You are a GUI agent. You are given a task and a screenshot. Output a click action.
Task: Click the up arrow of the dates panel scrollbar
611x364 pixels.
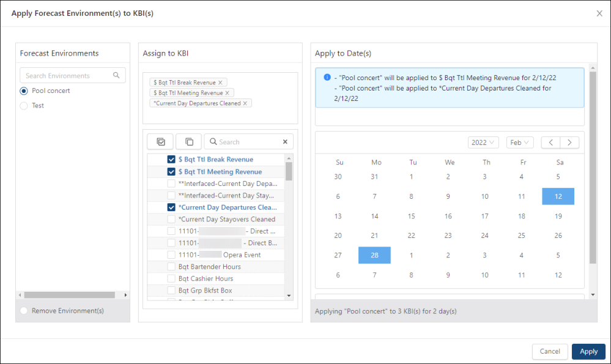(x=593, y=68)
